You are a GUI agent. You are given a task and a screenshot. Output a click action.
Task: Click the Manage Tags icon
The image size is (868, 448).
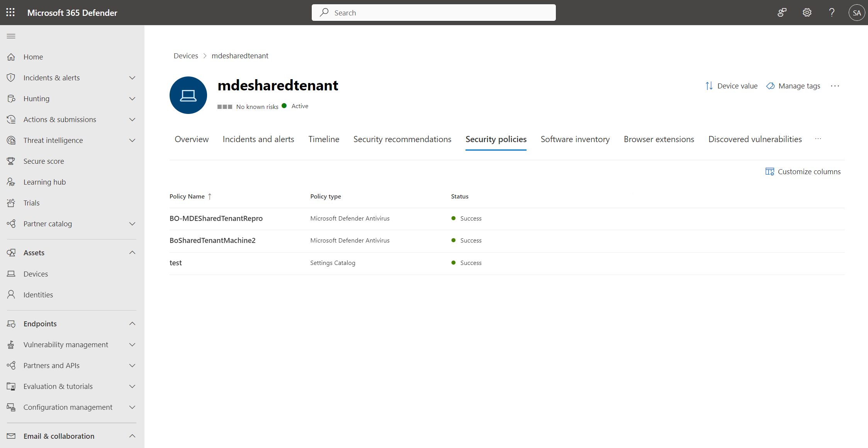(x=770, y=86)
